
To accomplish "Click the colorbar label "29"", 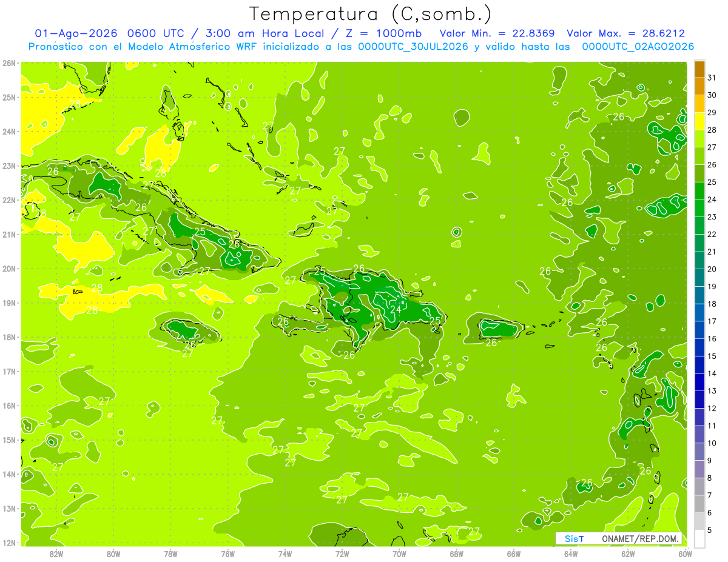I will tap(712, 113).
